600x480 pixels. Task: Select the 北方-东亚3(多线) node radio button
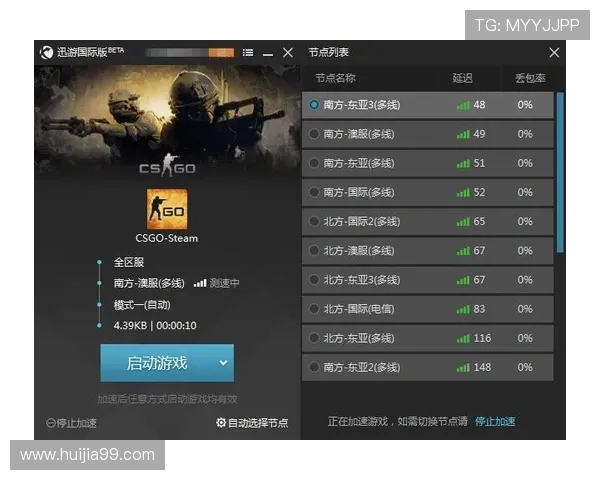[314, 280]
